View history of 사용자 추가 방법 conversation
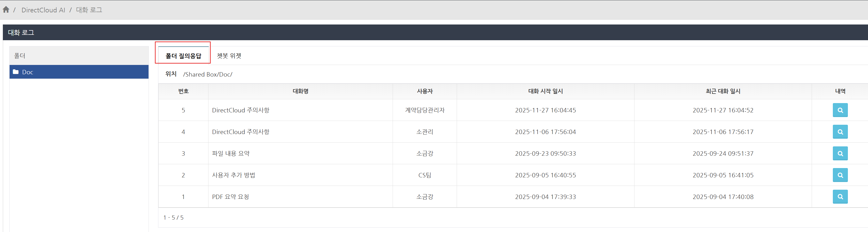Image resolution: width=868 pixels, height=232 pixels. (x=840, y=175)
